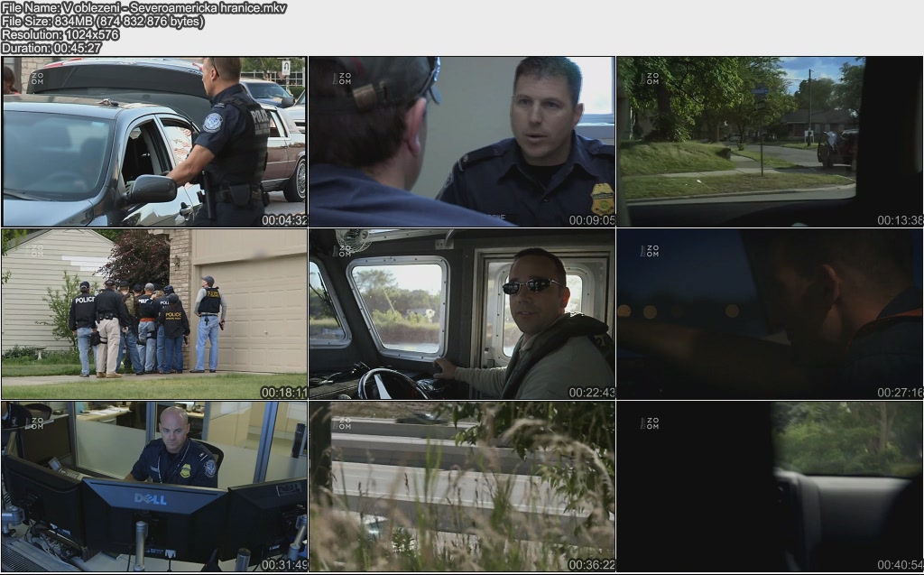
Task: Click the ZOOM logo in the 00:40:54 frame
Action: [x=650, y=422]
